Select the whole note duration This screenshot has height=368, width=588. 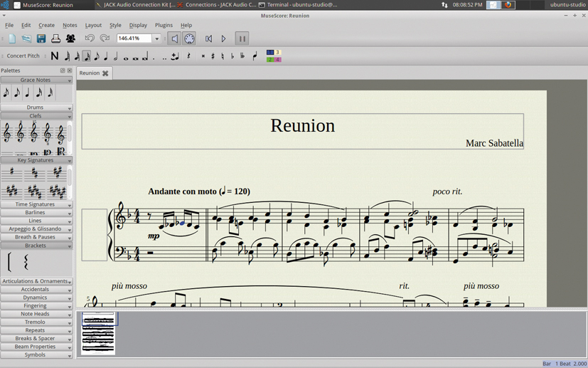(125, 56)
